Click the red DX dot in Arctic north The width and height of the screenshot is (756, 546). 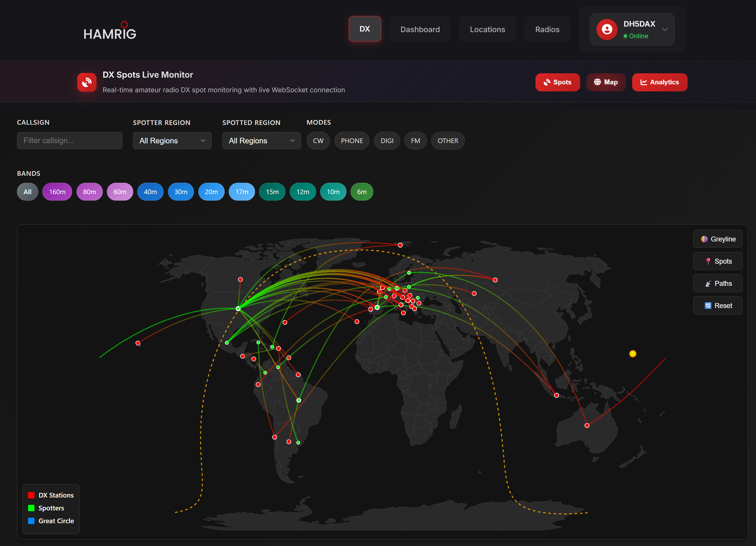[x=400, y=245]
